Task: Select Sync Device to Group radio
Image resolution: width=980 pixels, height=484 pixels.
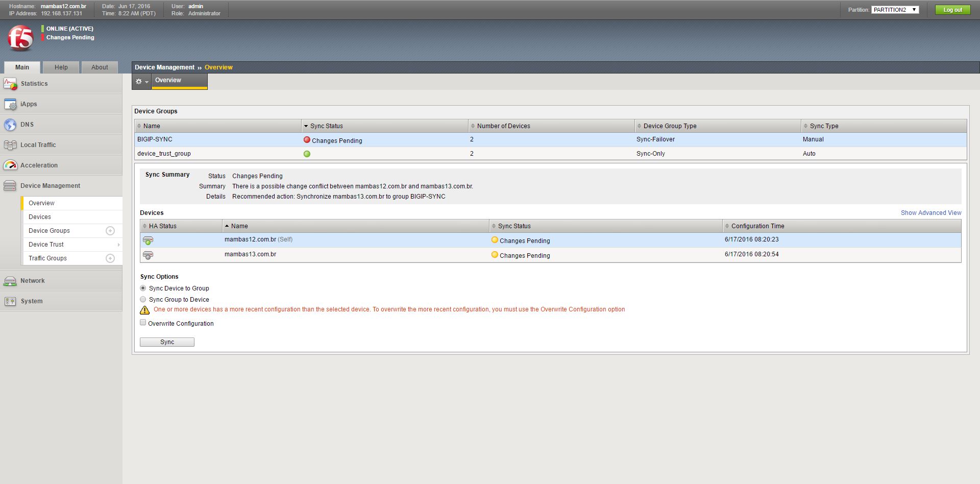Action: click(143, 288)
